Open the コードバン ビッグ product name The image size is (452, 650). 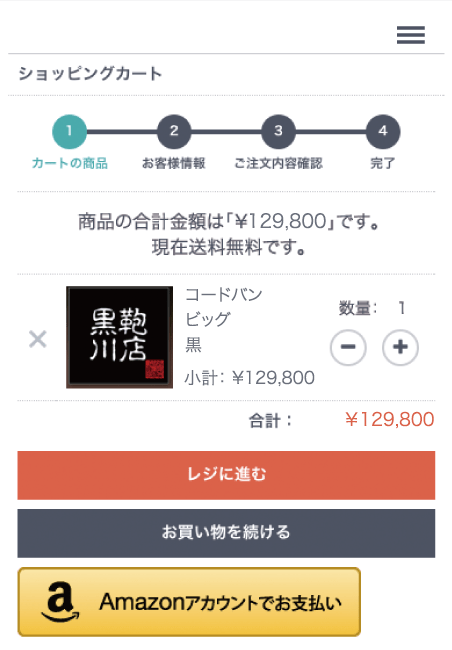[x=224, y=307]
